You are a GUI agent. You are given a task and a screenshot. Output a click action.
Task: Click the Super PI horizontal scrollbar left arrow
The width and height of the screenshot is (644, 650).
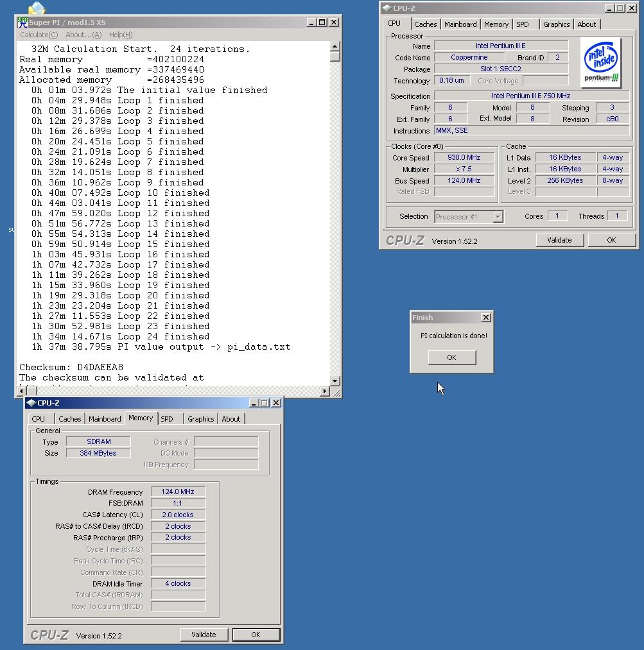(x=22, y=391)
